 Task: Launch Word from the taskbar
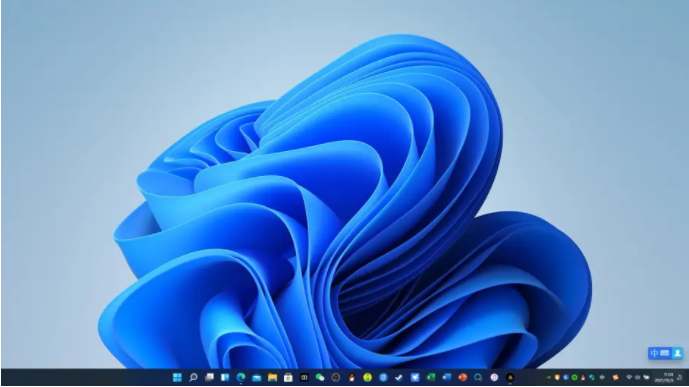446,377
